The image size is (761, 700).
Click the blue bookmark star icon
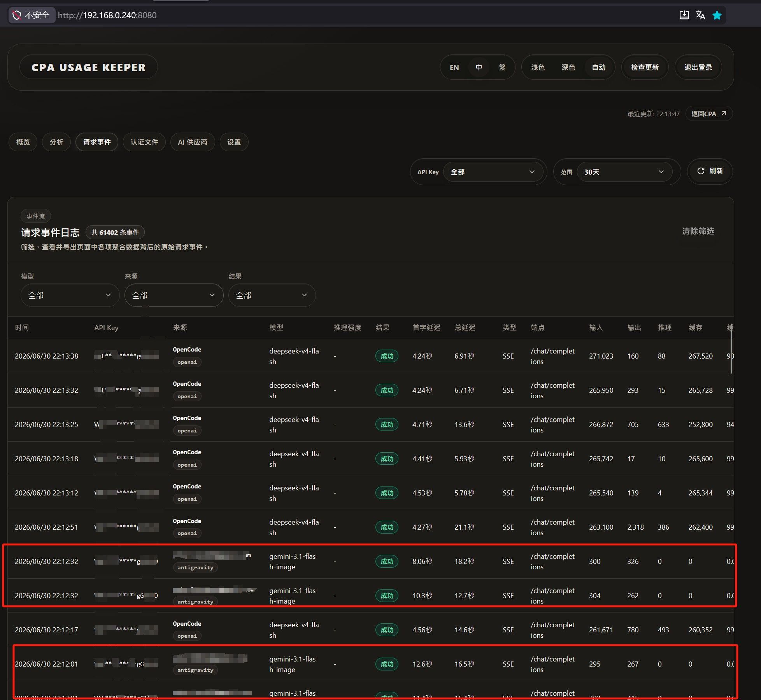click(717, 15)
